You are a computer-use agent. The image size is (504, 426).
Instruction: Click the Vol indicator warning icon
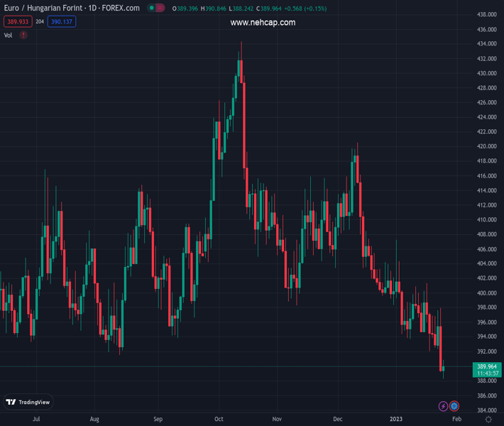click(23, 35)
